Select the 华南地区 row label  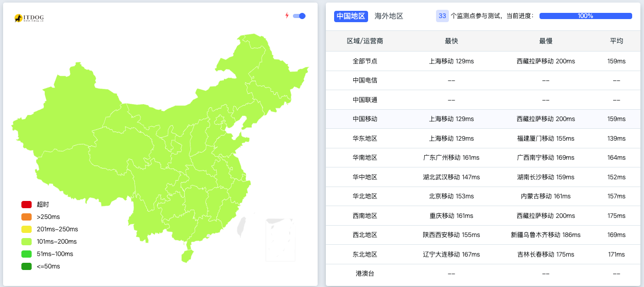coord(365,158)
